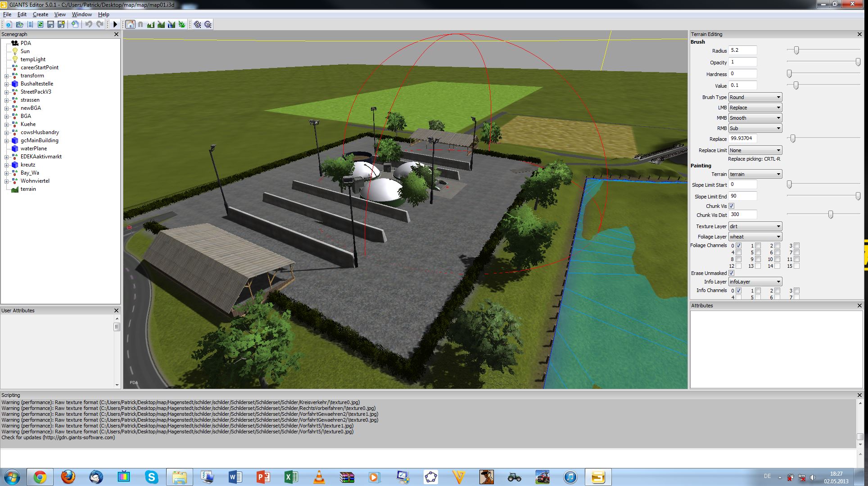The height and width of the screenshot is (486, 868).
Task: Start the game with the Play icon
Action: (x=115, y=24)
